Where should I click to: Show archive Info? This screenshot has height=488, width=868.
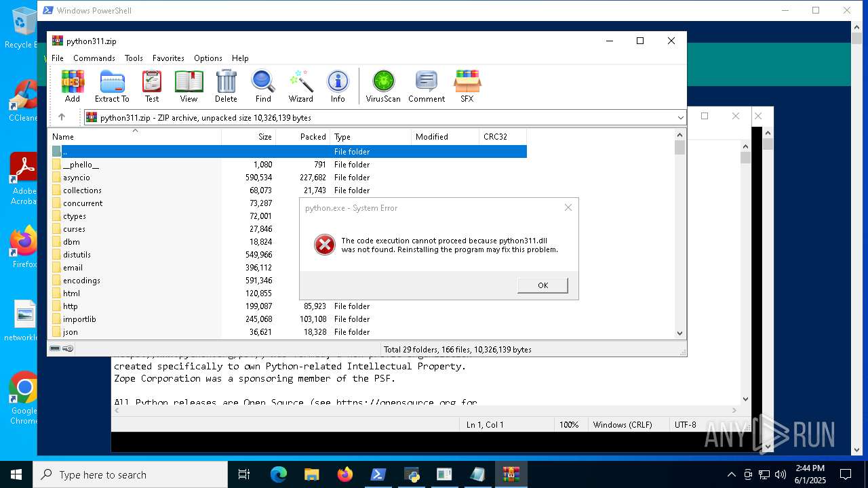[x=338, y=86]
